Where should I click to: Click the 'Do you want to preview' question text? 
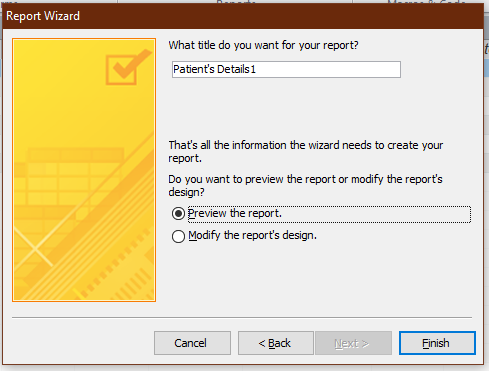click(305, 185)
